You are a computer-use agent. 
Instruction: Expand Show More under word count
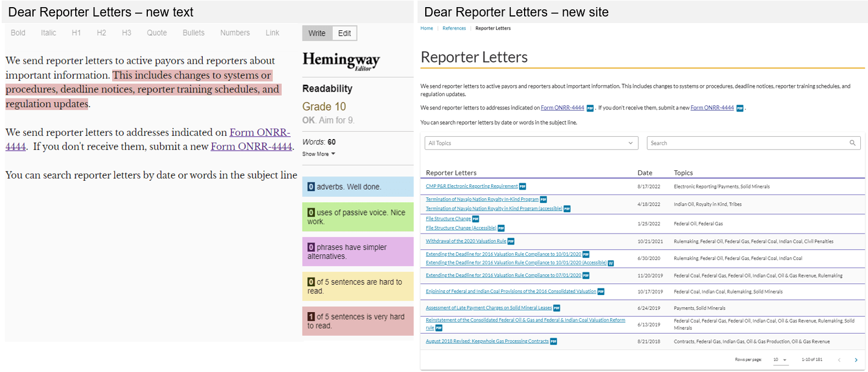click(x=319, y=154)
